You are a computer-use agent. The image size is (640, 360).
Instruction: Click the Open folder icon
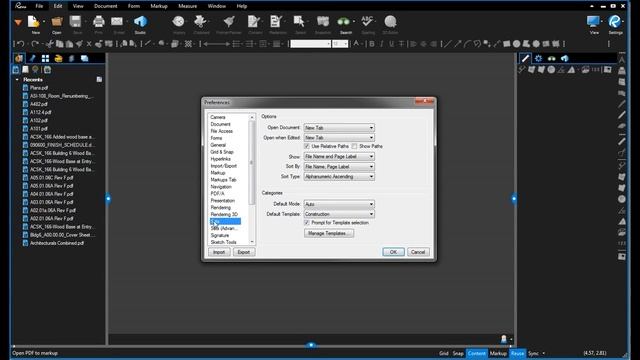[x=57, y=22]
